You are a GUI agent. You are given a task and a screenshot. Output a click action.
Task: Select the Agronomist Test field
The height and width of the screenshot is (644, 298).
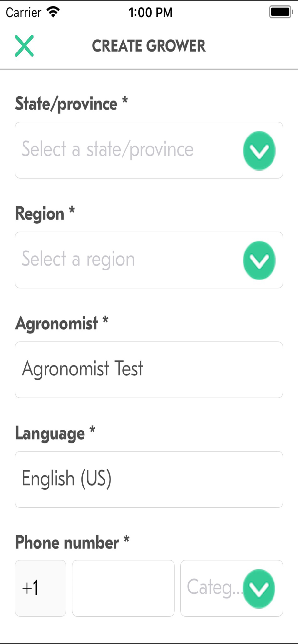[x=149, y=370]
